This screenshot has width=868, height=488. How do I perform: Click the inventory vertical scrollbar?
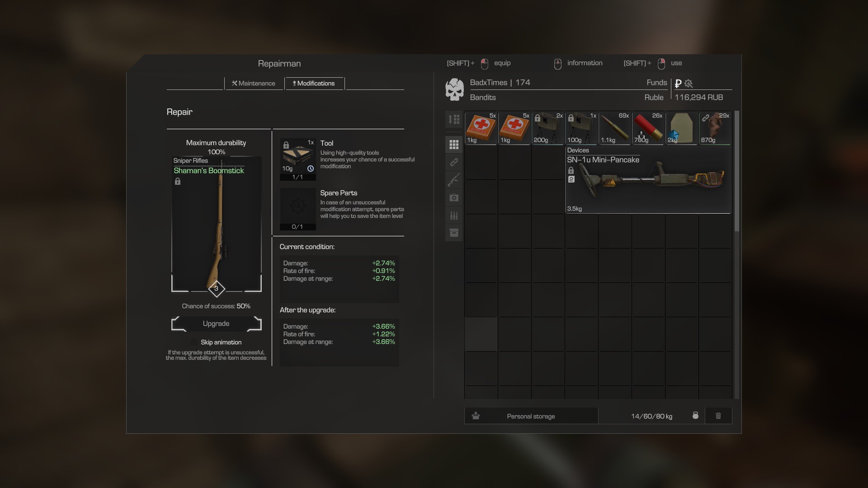tap(737, 172)
